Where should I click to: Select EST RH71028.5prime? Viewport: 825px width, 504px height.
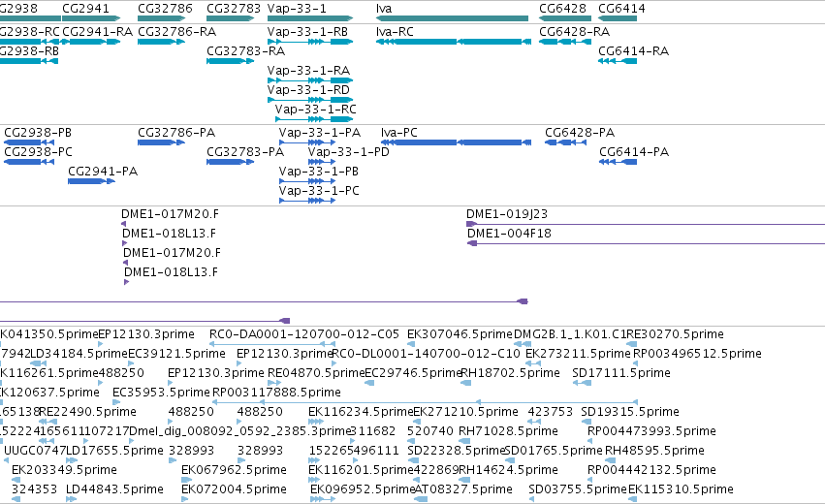pyautogui.click(x=508, y=431)
